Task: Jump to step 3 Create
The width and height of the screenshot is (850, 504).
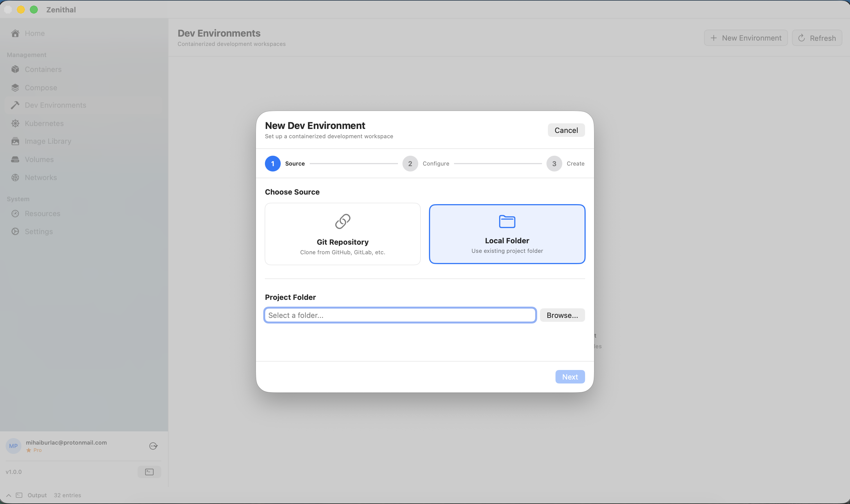Action: point(554,164)
